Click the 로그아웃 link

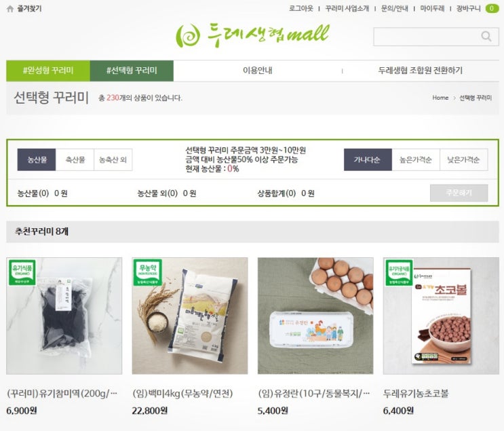pyautogui.click(x=301, y=8)
